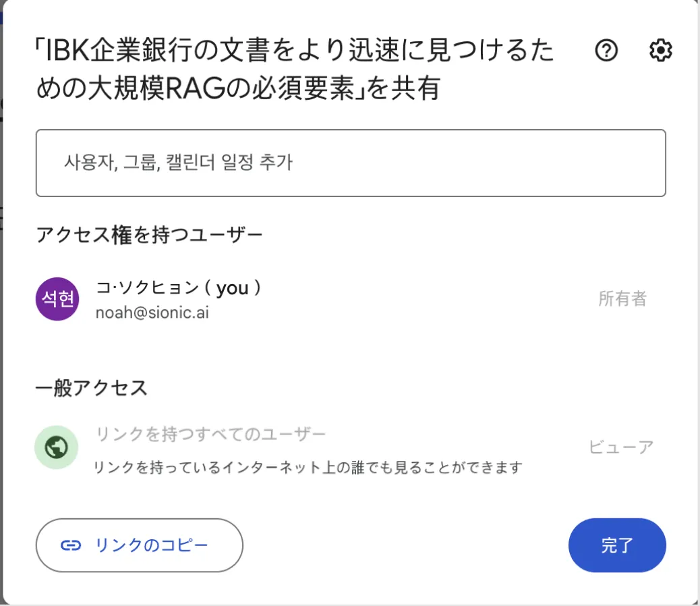Click the blue 完了 button
The width and height of the screenshot is (700, 606).
[617, 545]
